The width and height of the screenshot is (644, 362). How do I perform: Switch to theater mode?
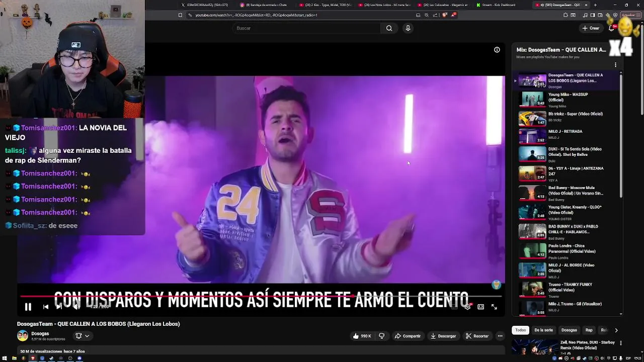[481, 307]
